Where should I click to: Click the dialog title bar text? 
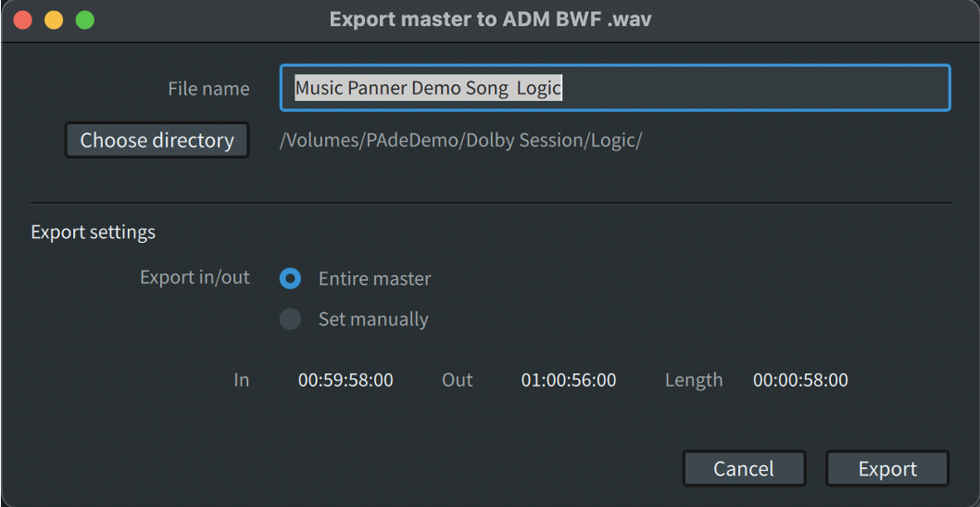(x=490, y=19)
